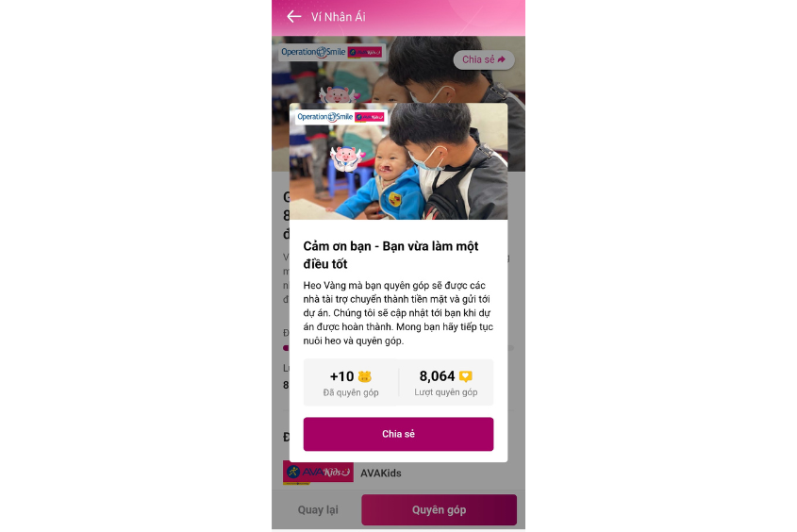The image size is (797, 532).
Task: Click the pink donation progress bar
Action: pyautogui.click(x=286, y=348)
